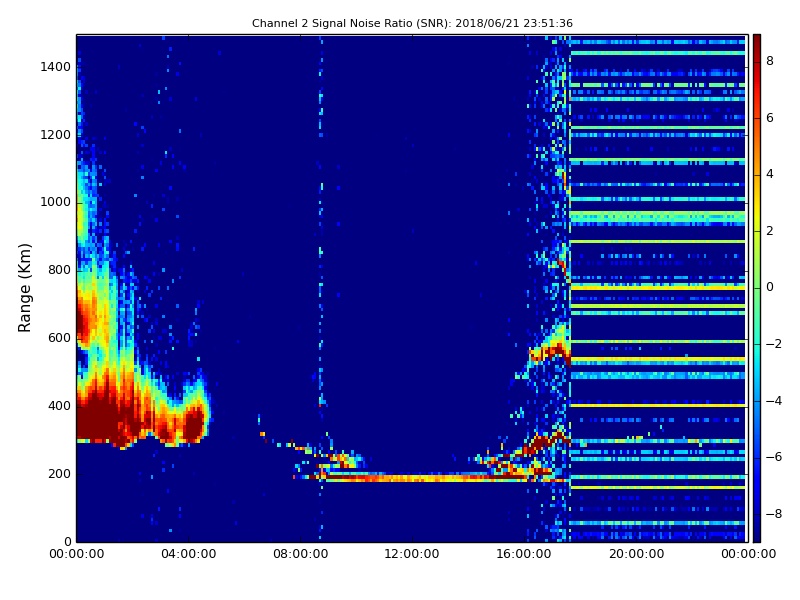Click the 800 tick label on the range axis

[x=59, y=270]
